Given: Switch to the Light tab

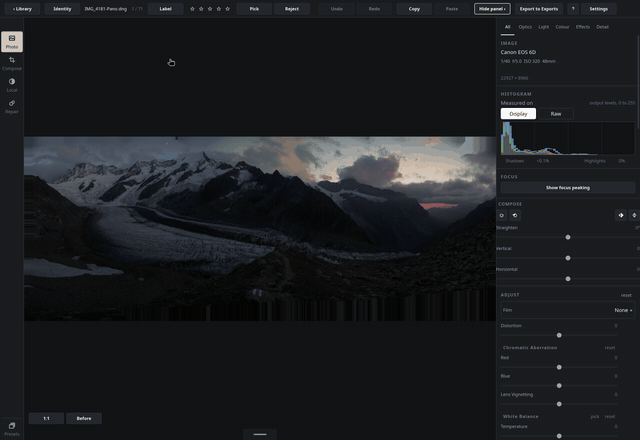Looking at the screenshot, I should point(544,27).
